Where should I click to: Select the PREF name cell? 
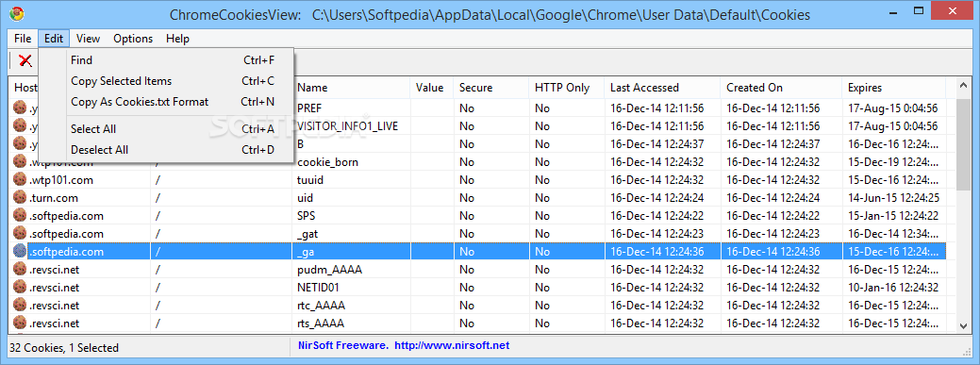(309, 108)
